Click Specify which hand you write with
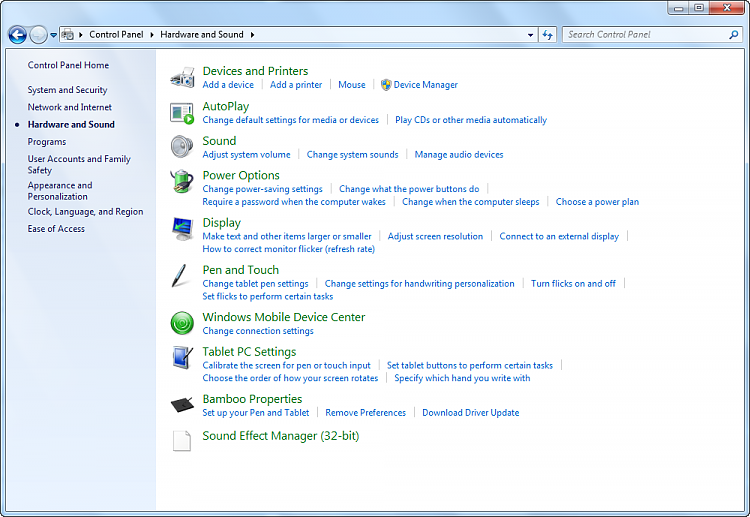This screenshot has height=517, width=750. (462, 378)
